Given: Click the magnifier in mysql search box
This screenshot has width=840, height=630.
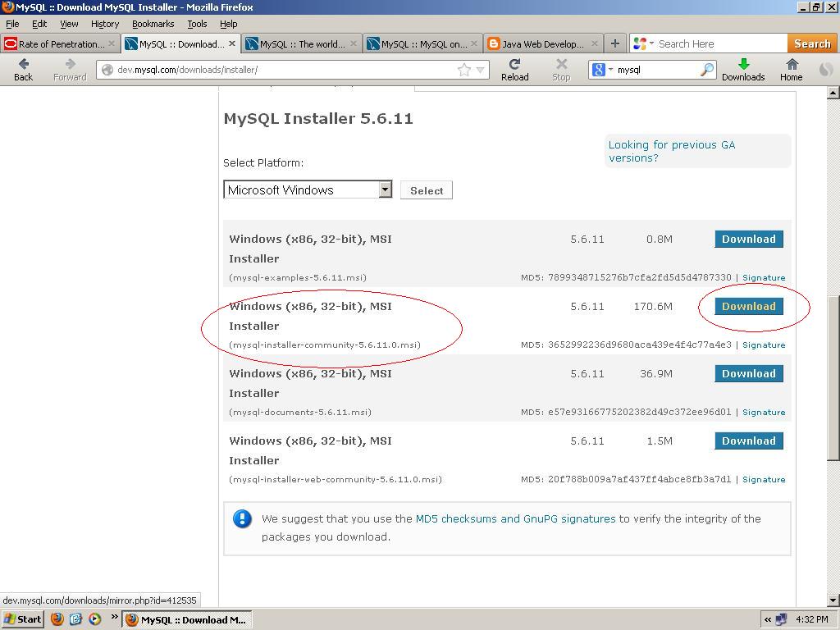Looking at the screenshot, I should coord(707,70).
